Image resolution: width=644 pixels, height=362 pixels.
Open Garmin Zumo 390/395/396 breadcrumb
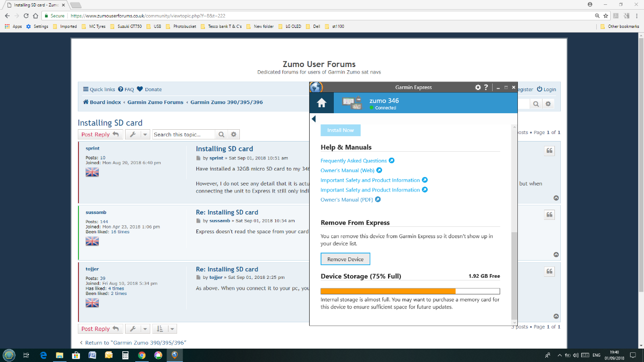click(226, 102)
